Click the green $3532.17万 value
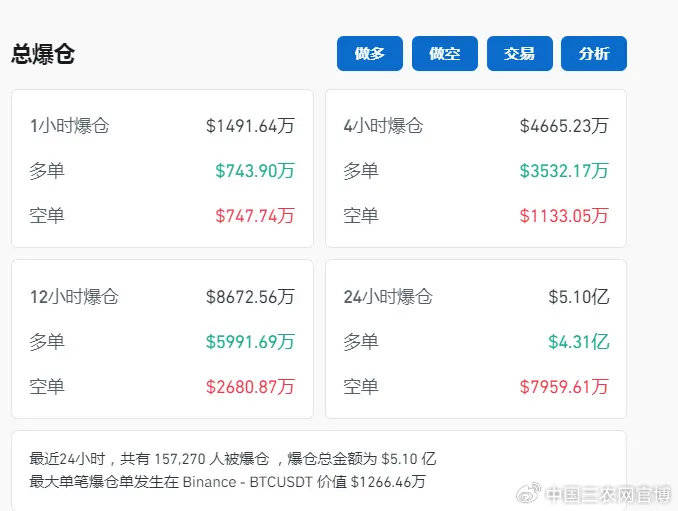678x511 pixels. pyautogui.click(x=564, y=171)
